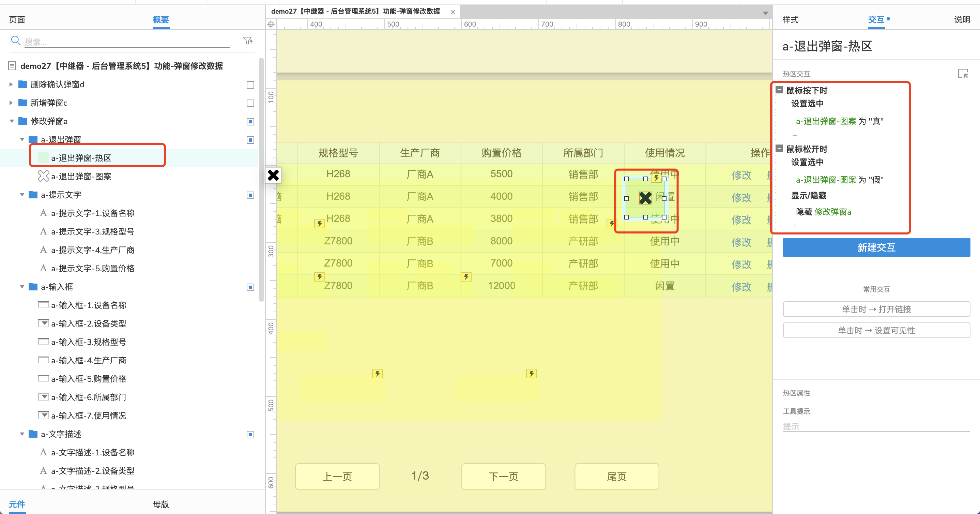
Task: Click dropdown widget icon of a-输入框-7.使用情况
Action: 43,415
